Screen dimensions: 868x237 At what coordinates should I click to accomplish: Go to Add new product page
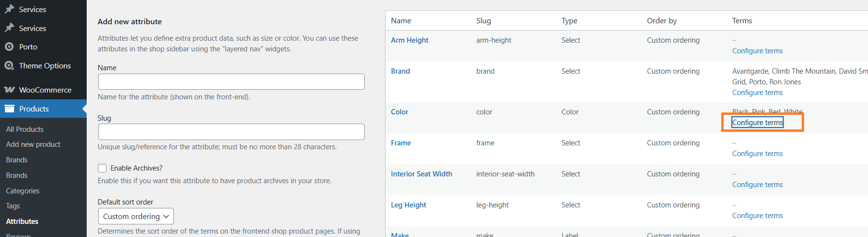pos(33,144)
